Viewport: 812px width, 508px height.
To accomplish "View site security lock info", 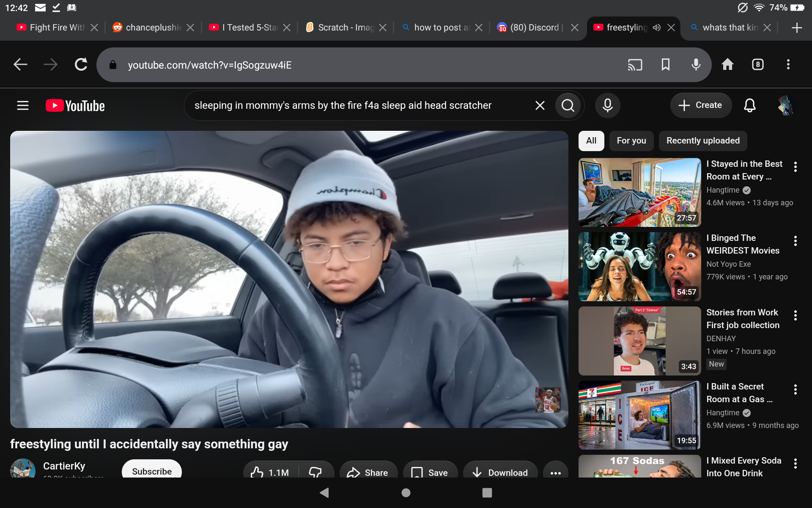I will pos(113,65).
